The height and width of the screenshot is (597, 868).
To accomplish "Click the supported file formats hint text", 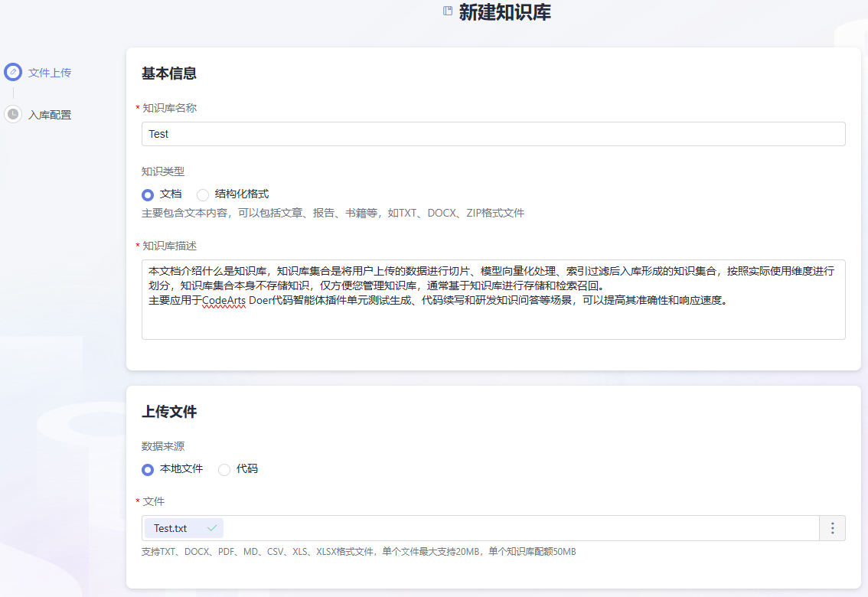I will (358, 552).
